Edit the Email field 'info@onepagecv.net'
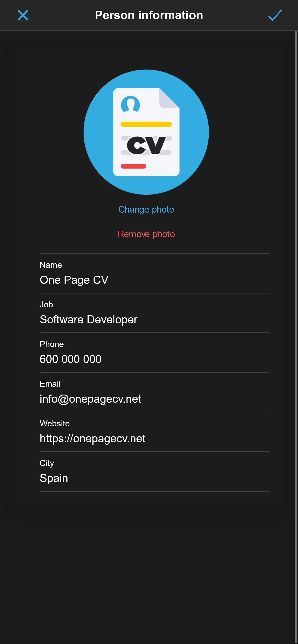298x644 pixels. pyautogui.click(x=154, y=399)
